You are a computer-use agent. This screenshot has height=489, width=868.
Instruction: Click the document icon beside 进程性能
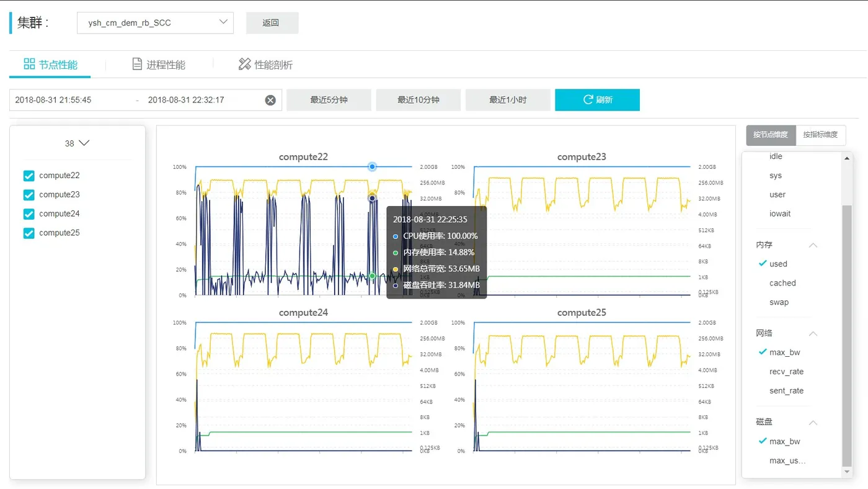[137, 64]
